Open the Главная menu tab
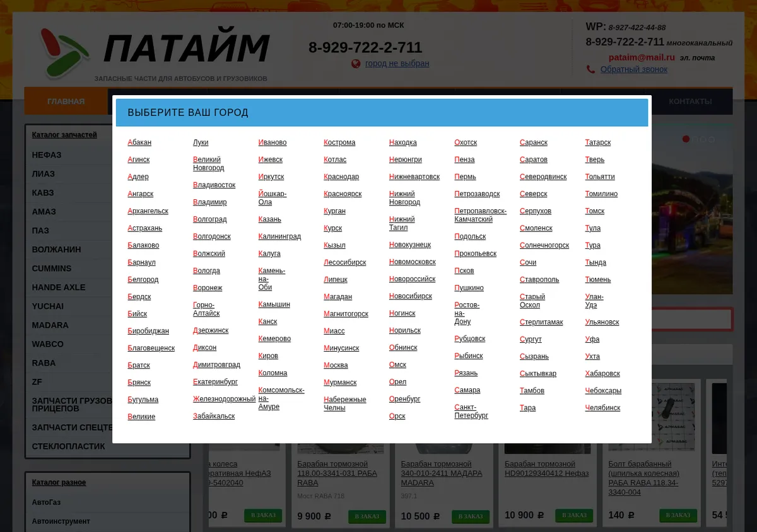757x532 pixels. (x=66, y=101)
